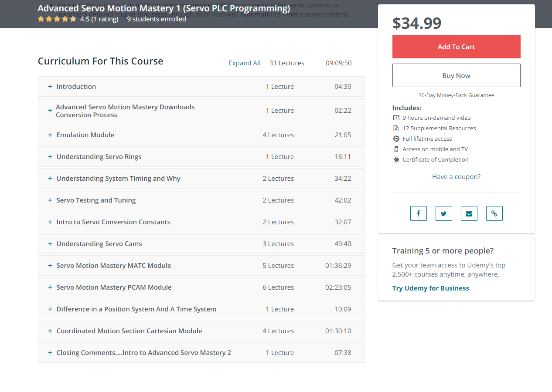Open Try Udemy for Business link
552x392 pixels.
click(x=430, y=288)
